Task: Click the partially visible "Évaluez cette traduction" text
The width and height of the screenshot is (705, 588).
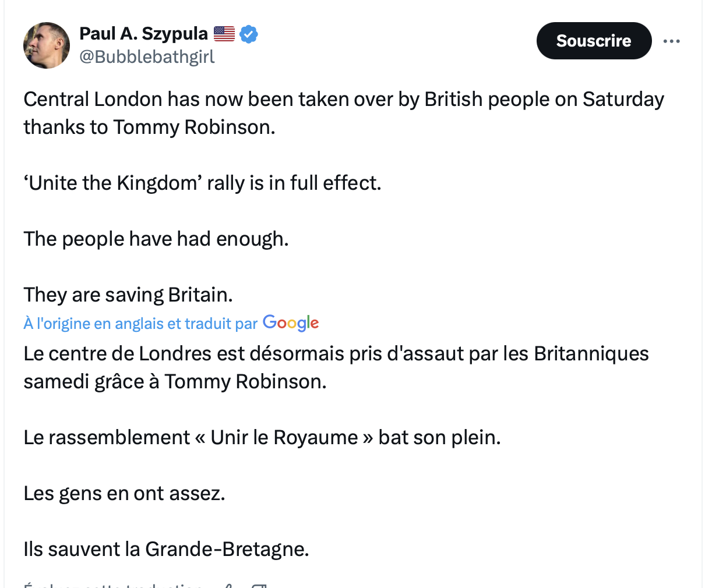Action: click(x=113, y=585)
